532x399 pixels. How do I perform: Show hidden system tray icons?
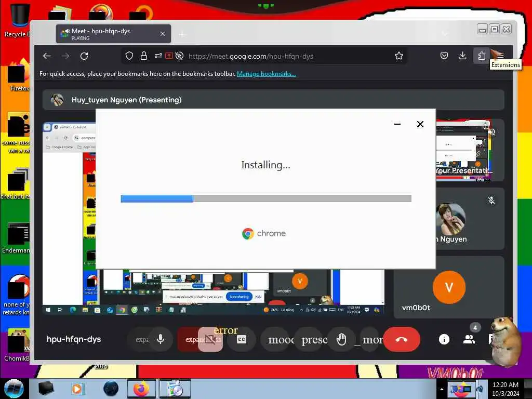[x=442, y=389]
